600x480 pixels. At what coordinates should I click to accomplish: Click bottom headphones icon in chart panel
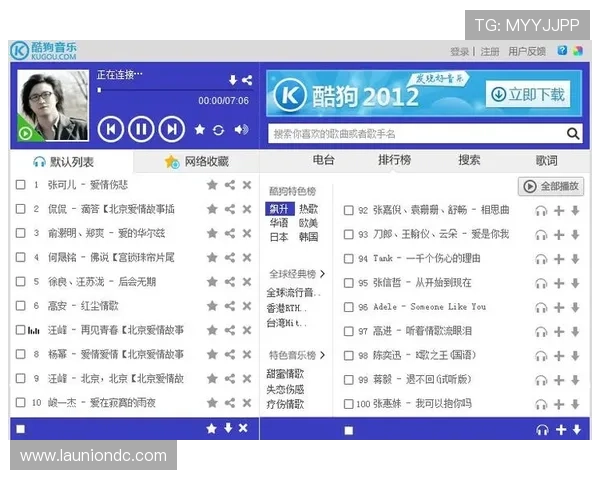[542, 430]
